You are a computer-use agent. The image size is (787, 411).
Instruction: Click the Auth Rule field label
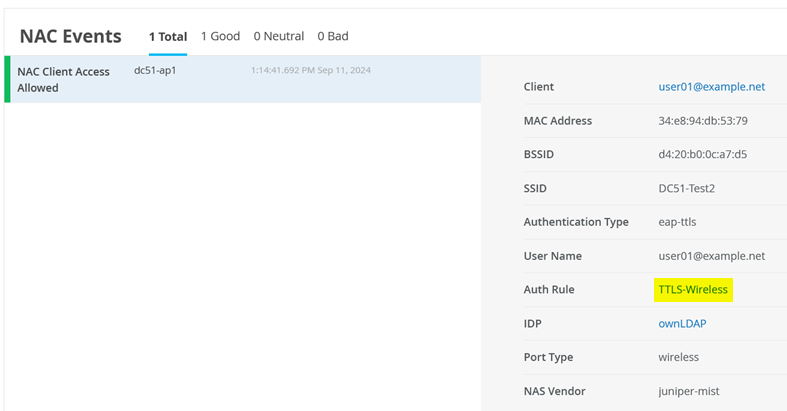549,290
